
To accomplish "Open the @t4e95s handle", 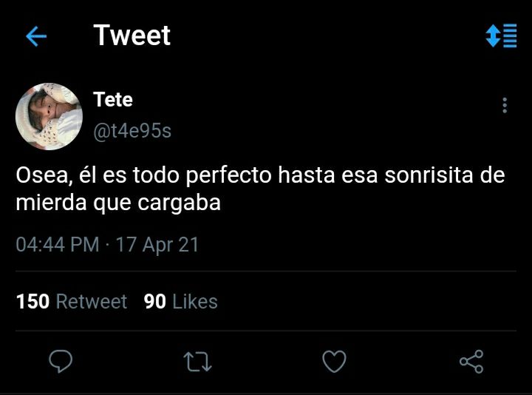I will point(132,131).
